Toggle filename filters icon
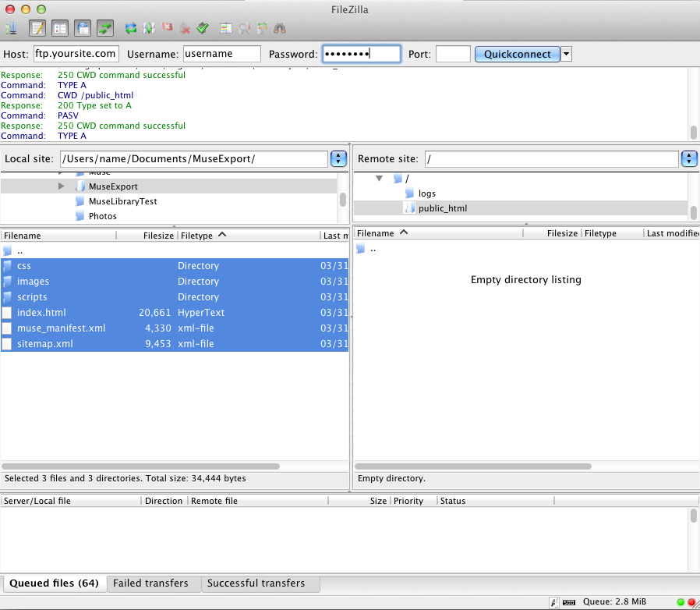 [244, 28]
